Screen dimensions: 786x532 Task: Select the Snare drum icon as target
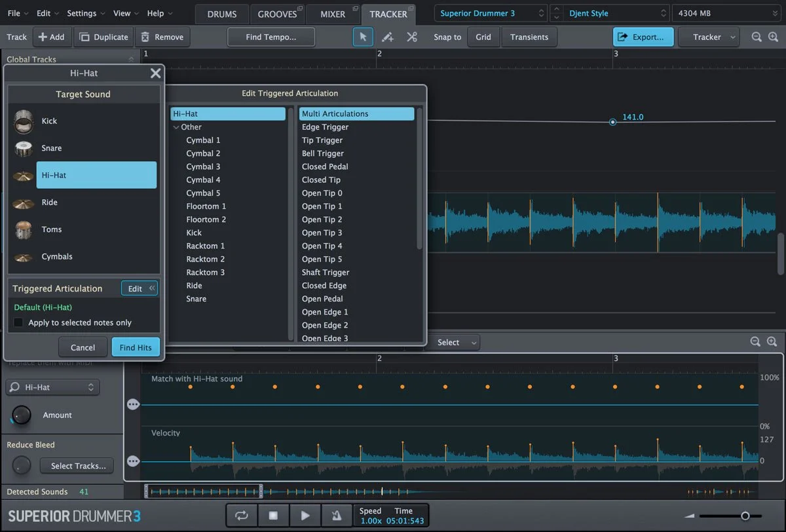tap(24, 149)
